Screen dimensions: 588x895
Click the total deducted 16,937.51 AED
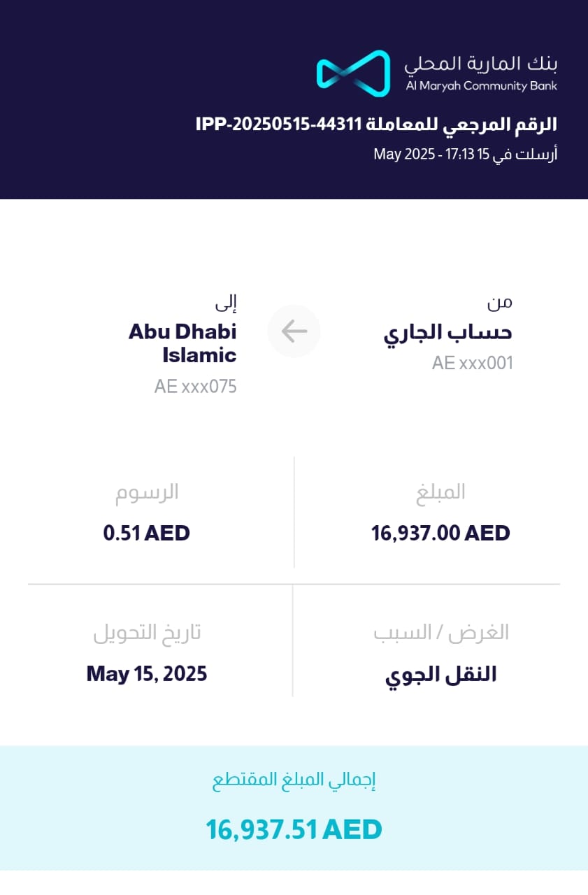pos(294,830)
